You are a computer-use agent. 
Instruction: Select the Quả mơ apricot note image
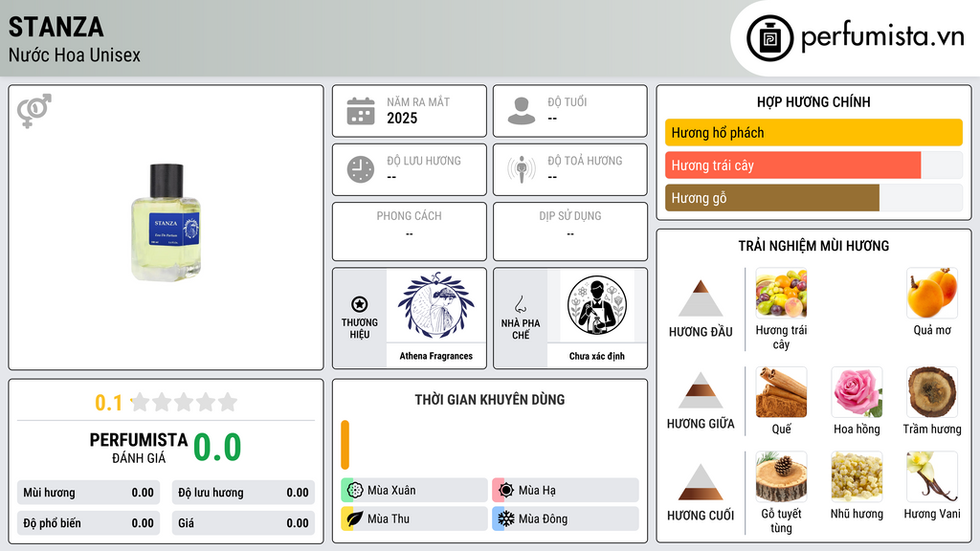click(x=932, y=293)
